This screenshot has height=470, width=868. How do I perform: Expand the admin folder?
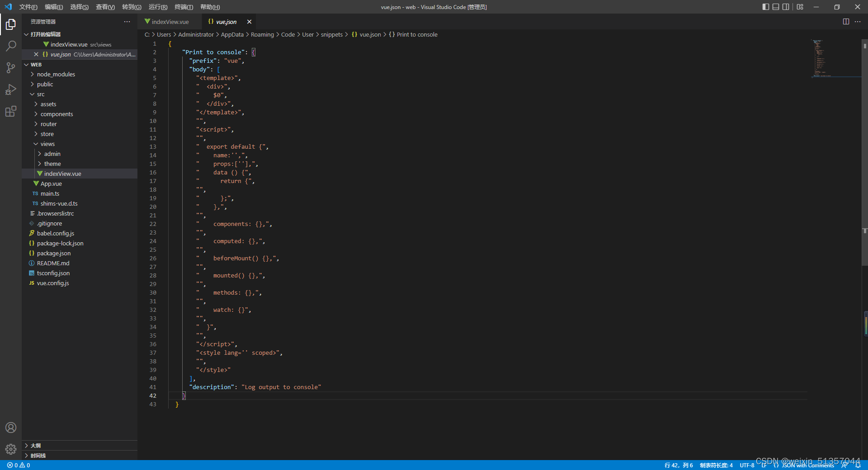80,154
